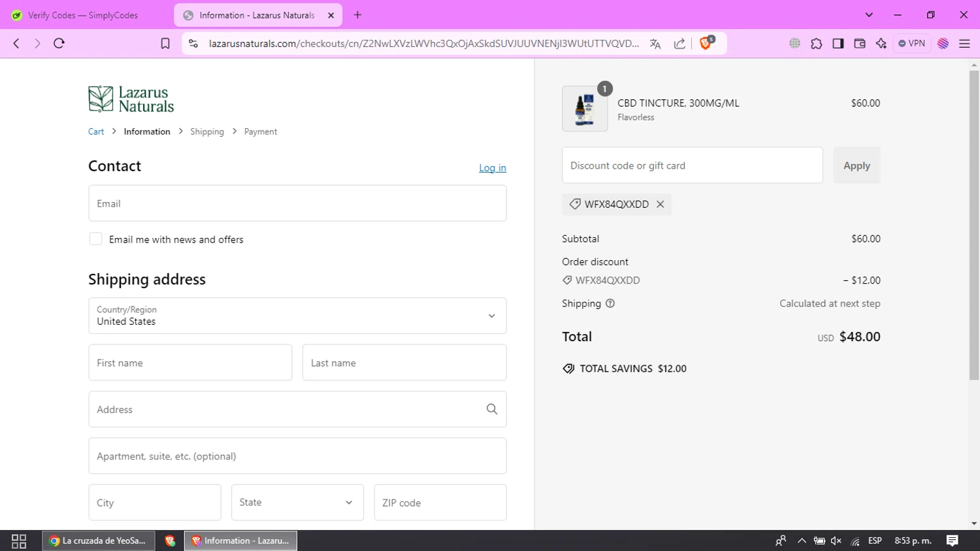This screenshot has width=980, height=551.
Task: Click the Information breadcrumb step
Action: [147, 131]
